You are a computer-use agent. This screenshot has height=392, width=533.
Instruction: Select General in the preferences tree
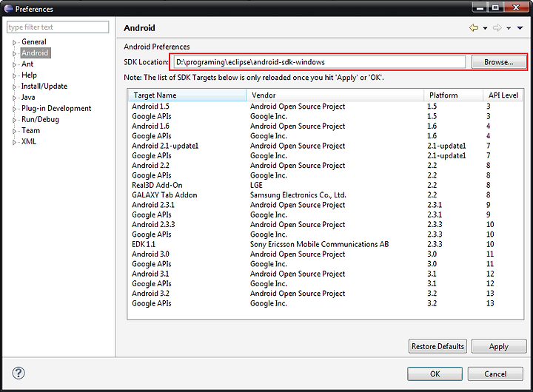pos(34,41)
